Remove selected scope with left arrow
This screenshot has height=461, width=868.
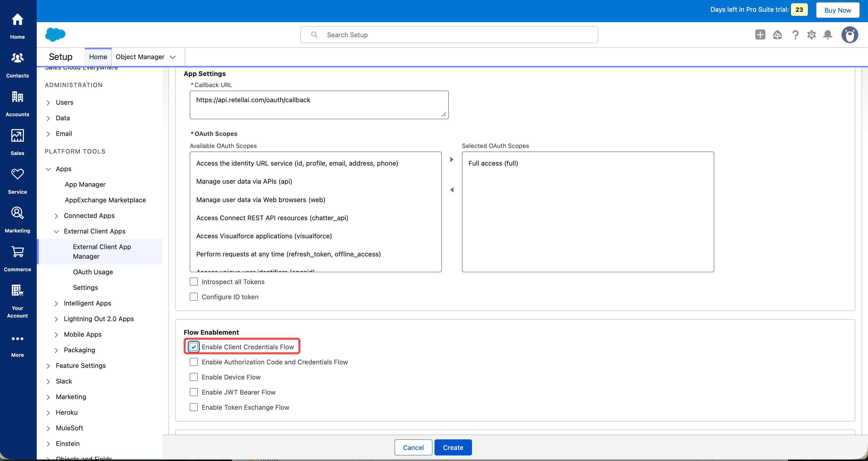tap(452, 190)
